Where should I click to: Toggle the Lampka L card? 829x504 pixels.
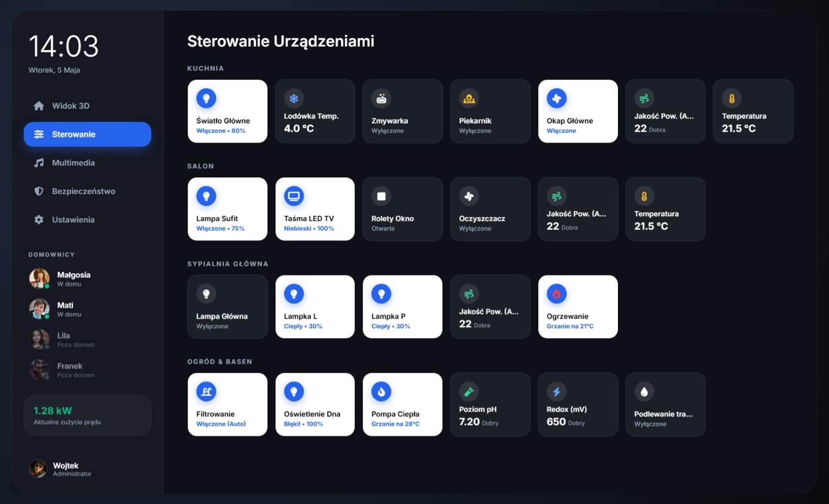pos(315,306)
